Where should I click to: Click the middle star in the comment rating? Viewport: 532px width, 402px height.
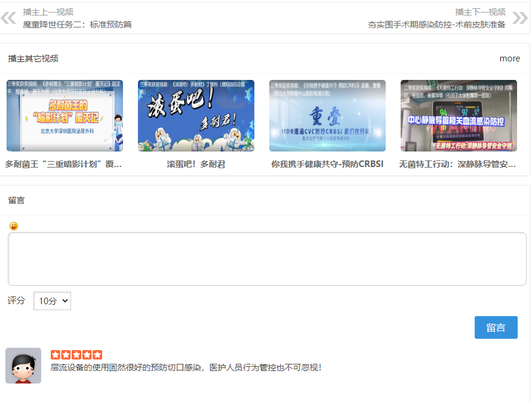click(x=76, y=354)
